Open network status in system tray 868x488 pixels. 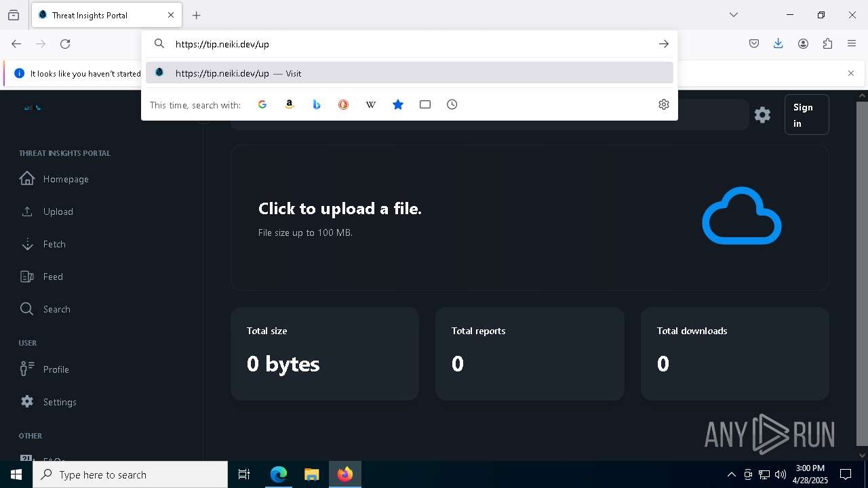click(x=764, y=474)
